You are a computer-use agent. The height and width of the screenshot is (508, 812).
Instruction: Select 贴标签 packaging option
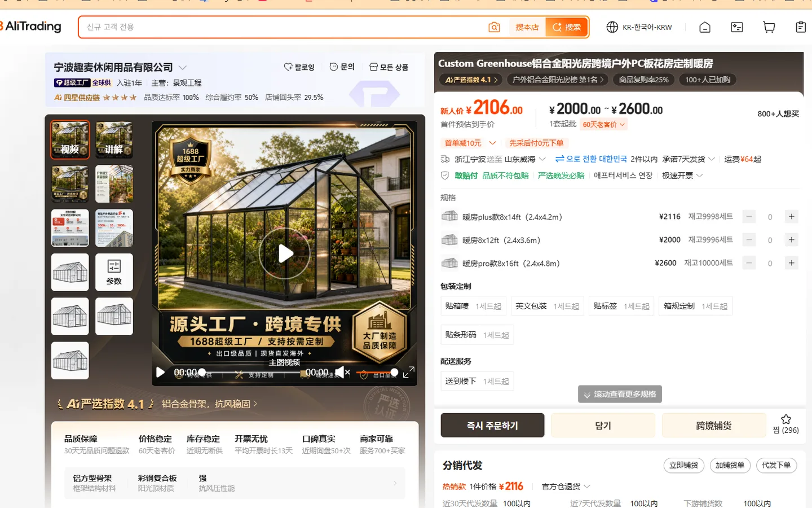tap(621, 306)
